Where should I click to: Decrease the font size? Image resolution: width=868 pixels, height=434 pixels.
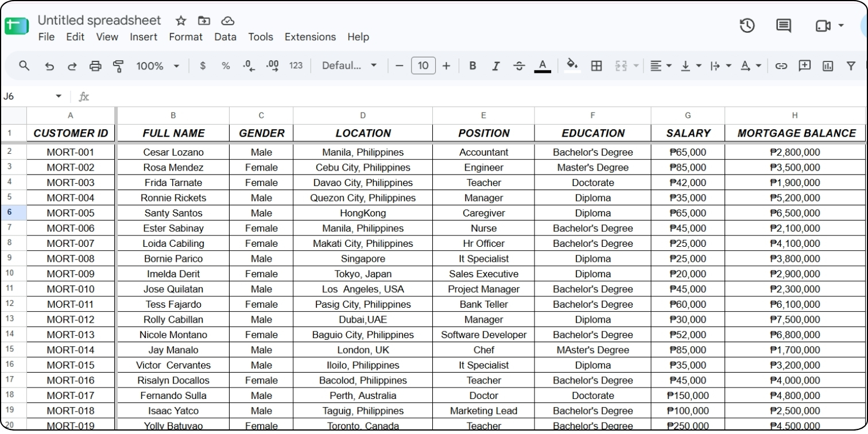pos(400,66)
